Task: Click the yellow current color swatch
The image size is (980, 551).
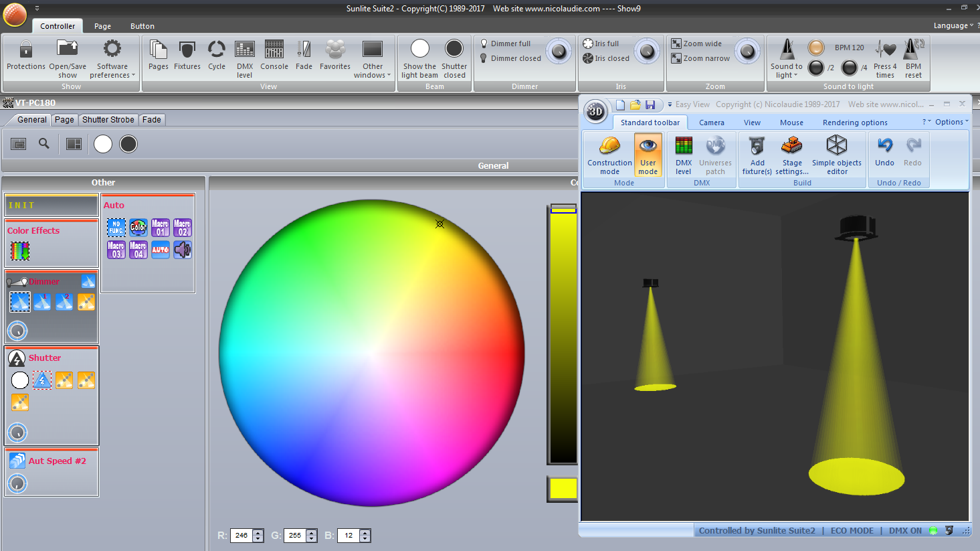Action: pyautogui.click(x=563, y=488)
